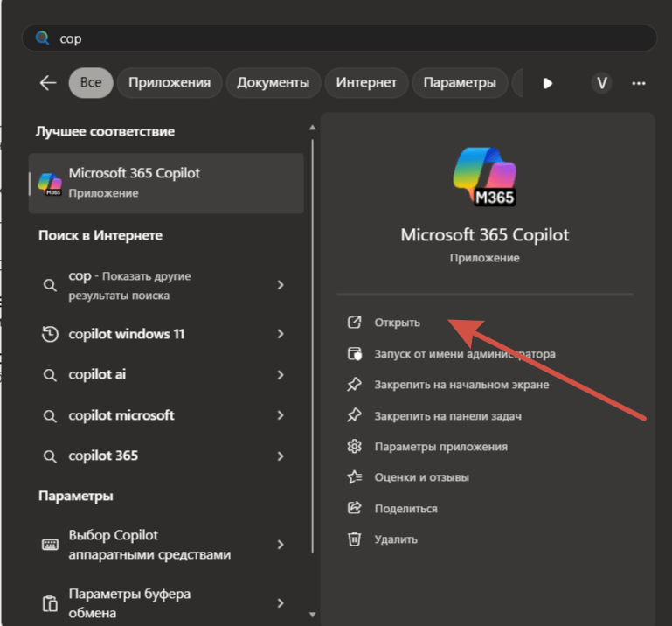Image resolution: width=672 pixels, height=626 pixels.
Task: Click the large M365 Copilot logo in details pane
Action: coord(485,177)
